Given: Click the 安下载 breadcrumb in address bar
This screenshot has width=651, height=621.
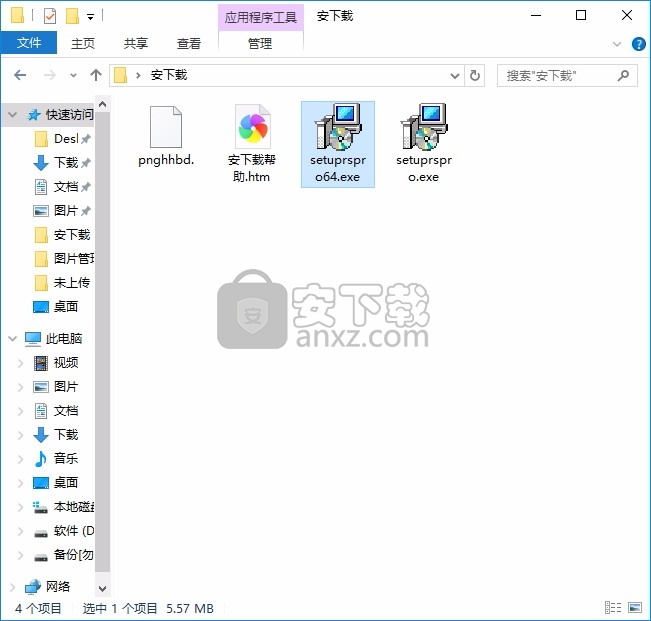Looking at the screenshot, I should [169, 75].
